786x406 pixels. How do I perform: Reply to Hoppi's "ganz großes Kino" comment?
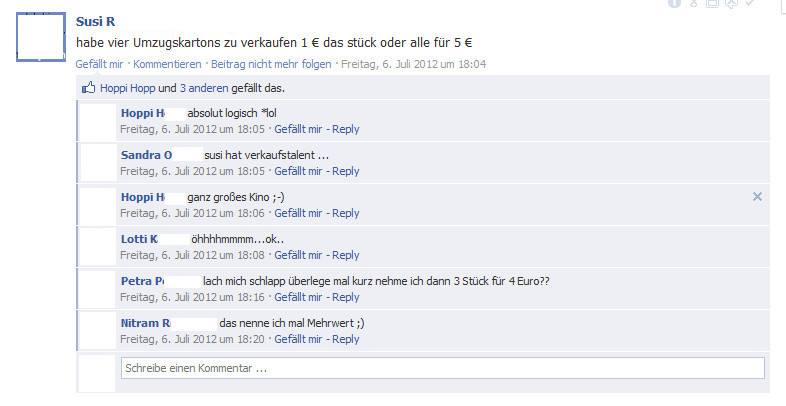pyautogui.click(x=346, y=214)
